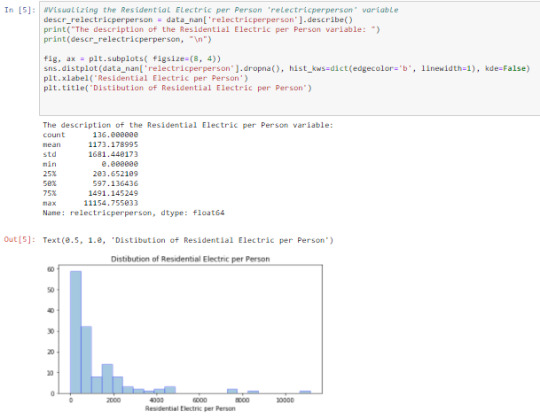Click the min value 0.000000

click(x=120, y=164)
